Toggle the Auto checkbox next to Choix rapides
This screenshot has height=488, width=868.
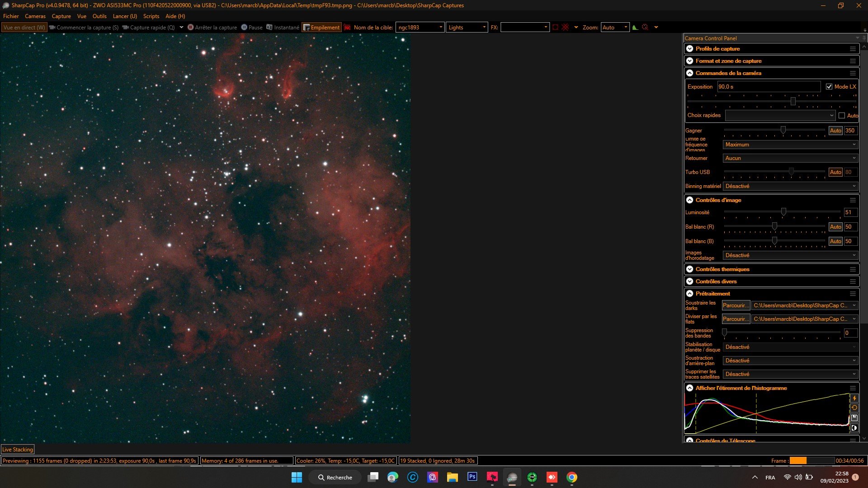[841, 116]
